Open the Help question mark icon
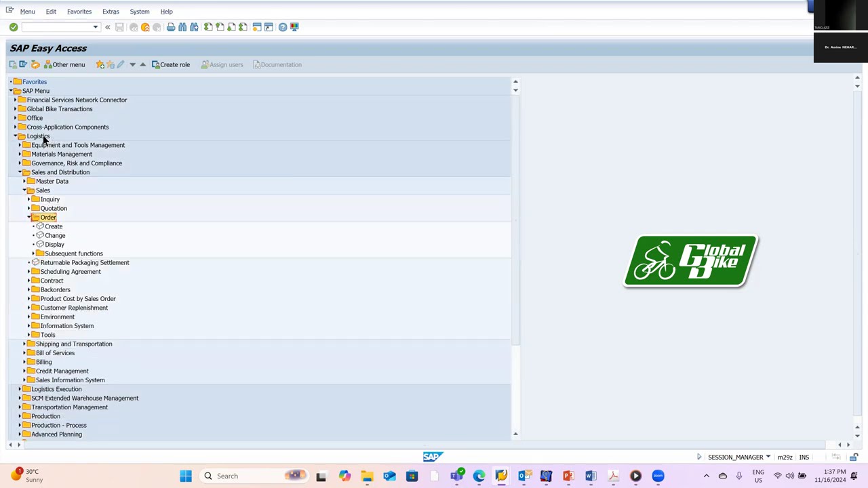This screenshot has height=488, width=868. click(x=283, y=27)
